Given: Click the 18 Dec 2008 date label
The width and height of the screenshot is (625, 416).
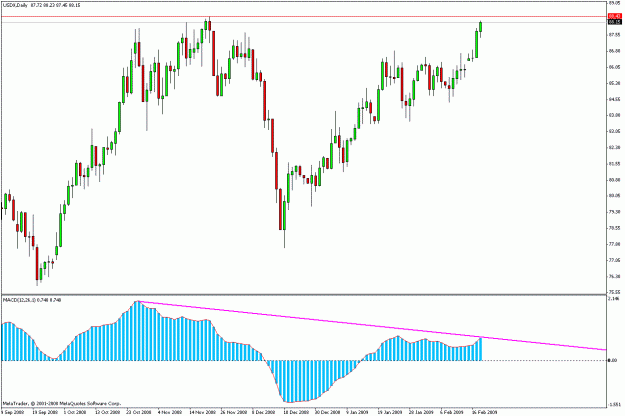Looking at the screenshot, I should (296, 412).
